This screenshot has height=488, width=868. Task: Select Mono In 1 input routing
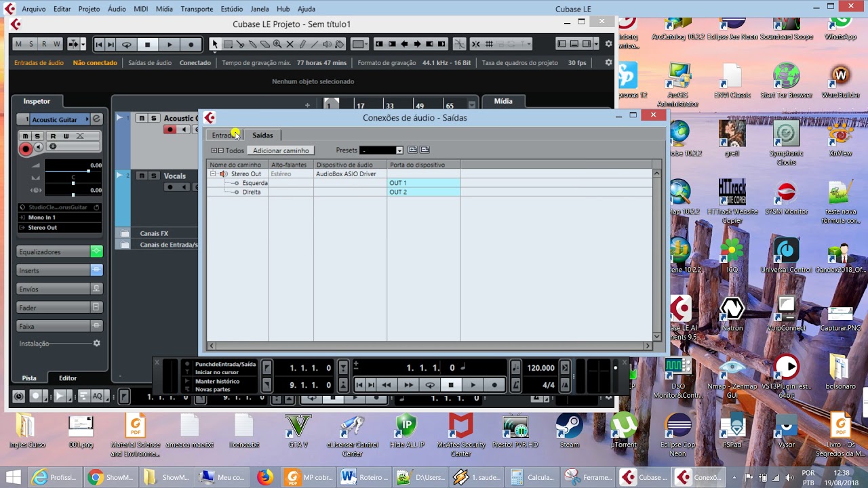60,218
